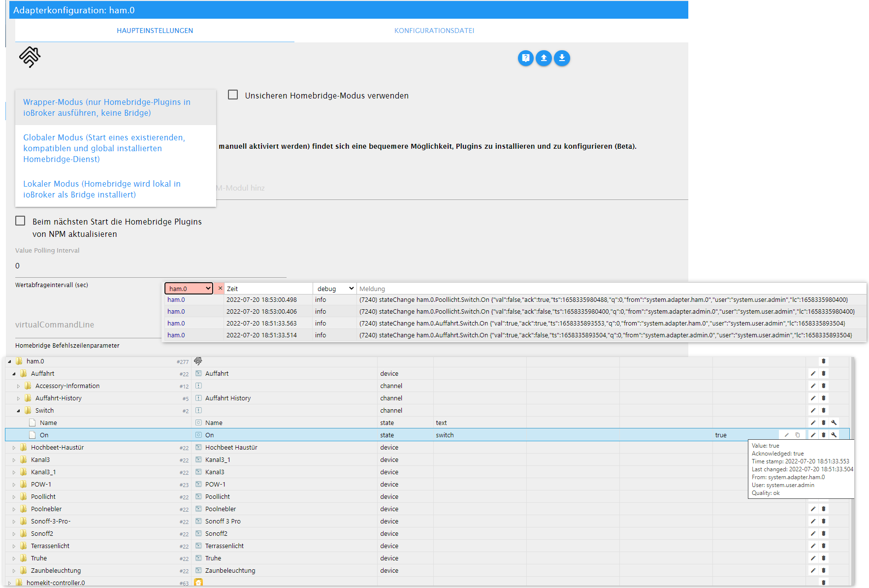Edit the Poolnebler device object
The height and width of the screenshot is (588, 869).
click(x=813, y=509)
